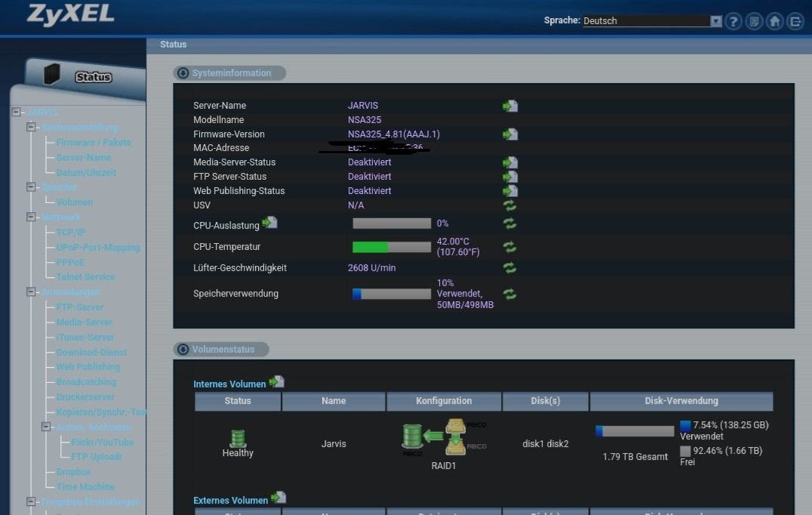Collapse the Speicher tree node

pyautogui.click(x=31, y=187)
